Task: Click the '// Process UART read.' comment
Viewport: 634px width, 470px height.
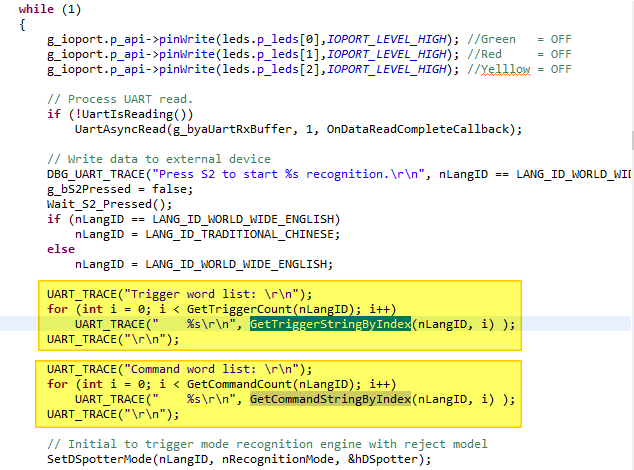Action: [x=120, y=99]
